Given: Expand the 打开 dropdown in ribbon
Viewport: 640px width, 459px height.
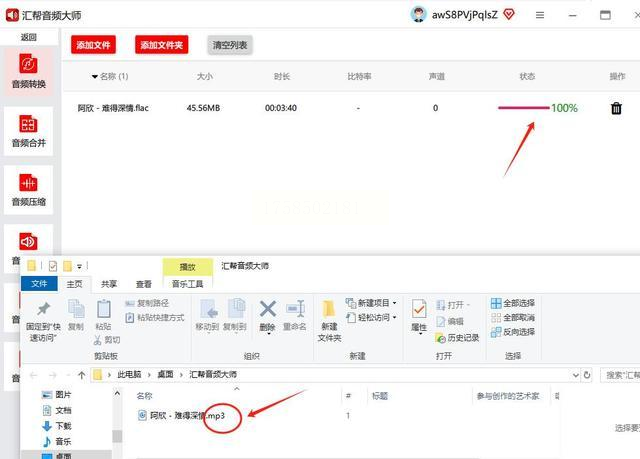Looking at the screenshot, I should click(x=469, y=305).
